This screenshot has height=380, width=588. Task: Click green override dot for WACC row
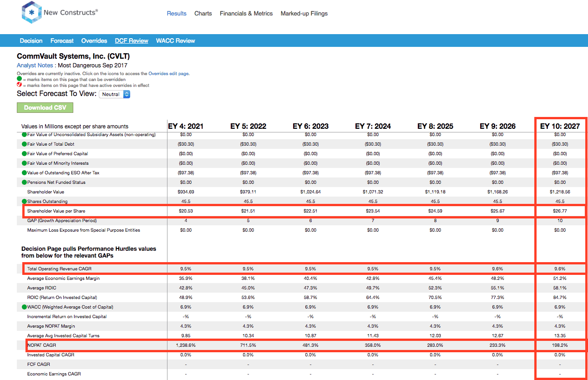[24, 307]
